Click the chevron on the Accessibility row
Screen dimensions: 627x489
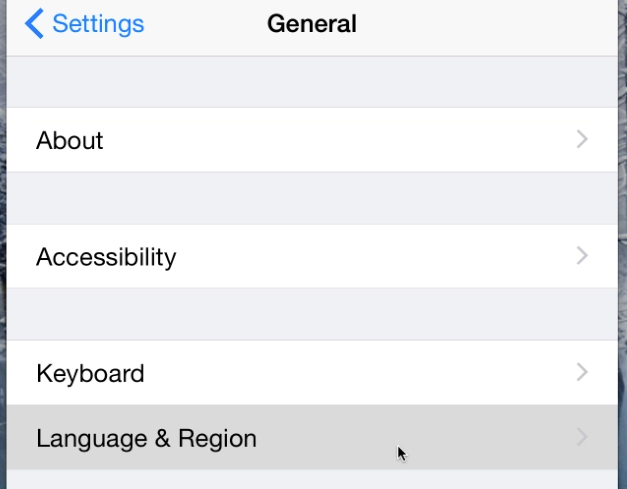(x=582, y=256)
